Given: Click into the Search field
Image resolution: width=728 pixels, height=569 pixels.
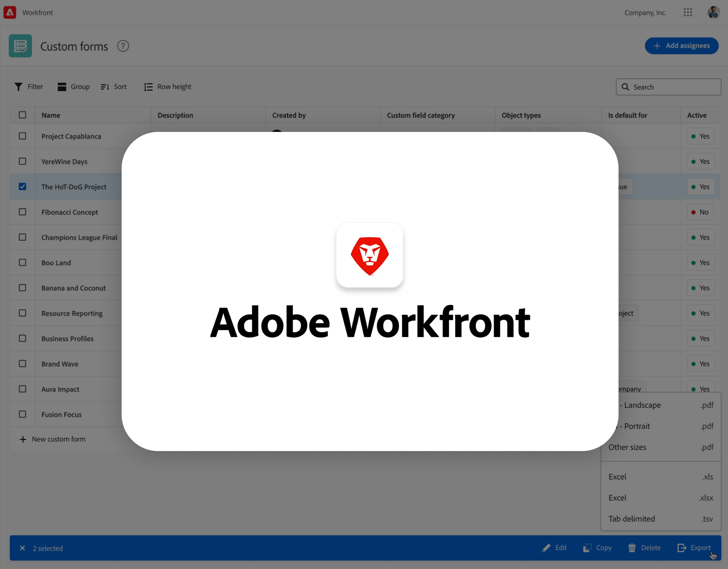Looking at the screenshot, I should (668, 87).
